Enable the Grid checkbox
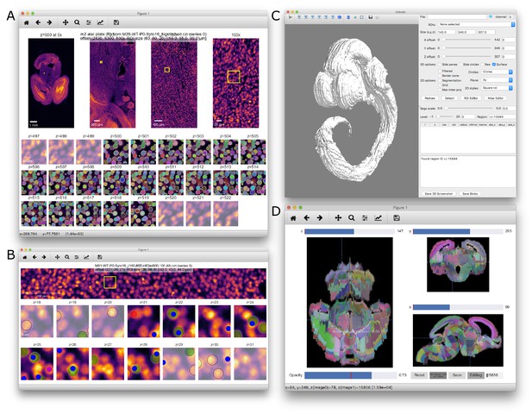 (x=440, y=85)
